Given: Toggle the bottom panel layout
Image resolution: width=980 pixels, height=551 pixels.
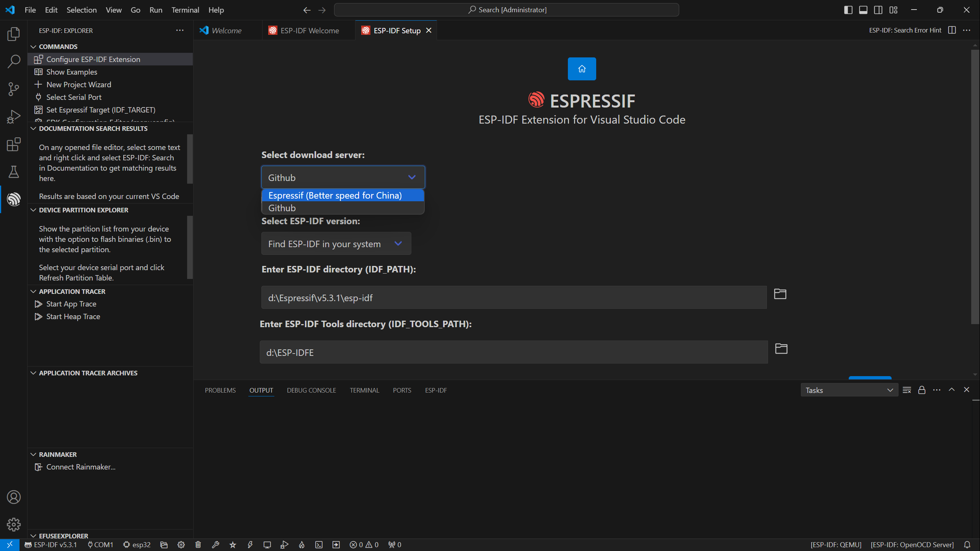Looking at the screenshot, I should pyautogui.click(x=863, y=10).
